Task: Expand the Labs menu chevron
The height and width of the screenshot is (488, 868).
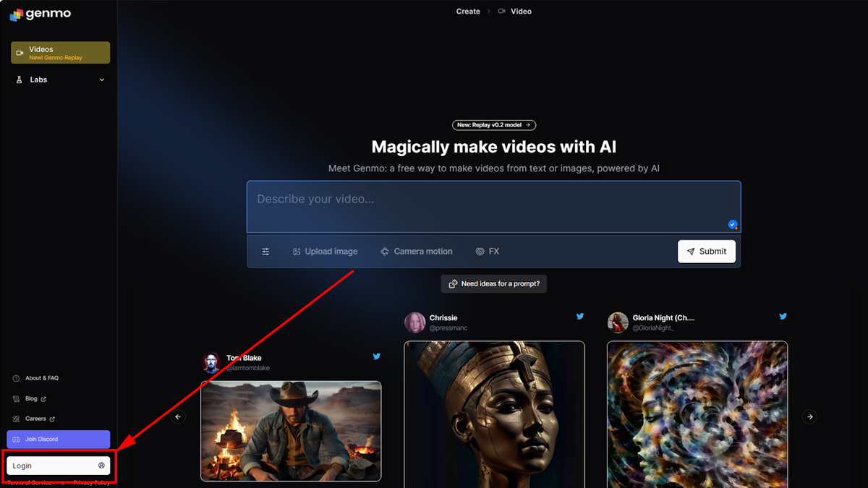Action: pyautogui.click(x=101, y=80)
